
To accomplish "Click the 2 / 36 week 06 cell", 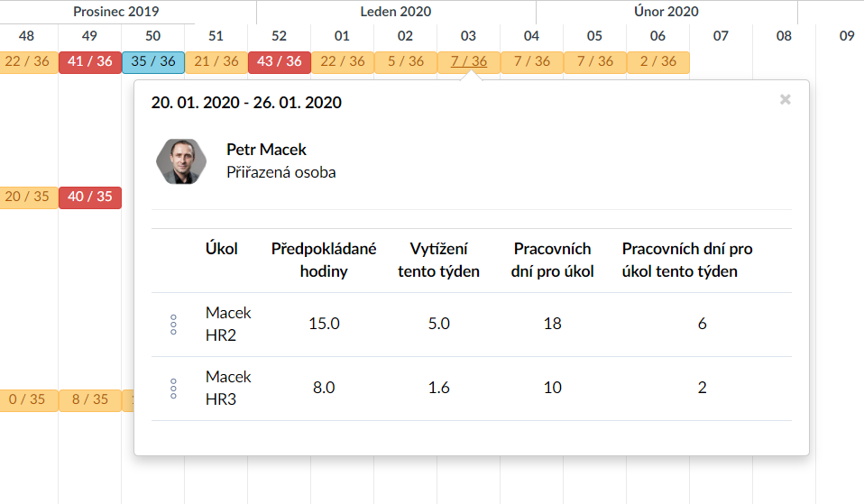I will [x=658, y=61].
